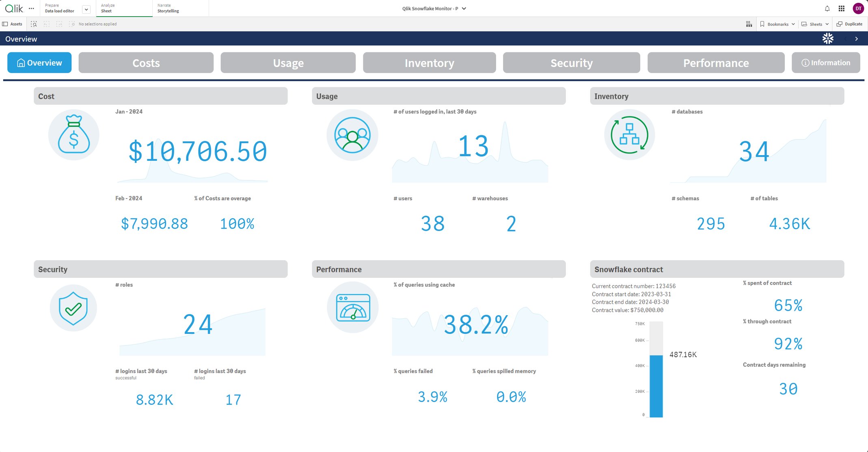The width and height of the screenshot is (868, 452).
Task: Click the $10,706.50 Jan-2024 cost KPI
Action: pos(198,151)
